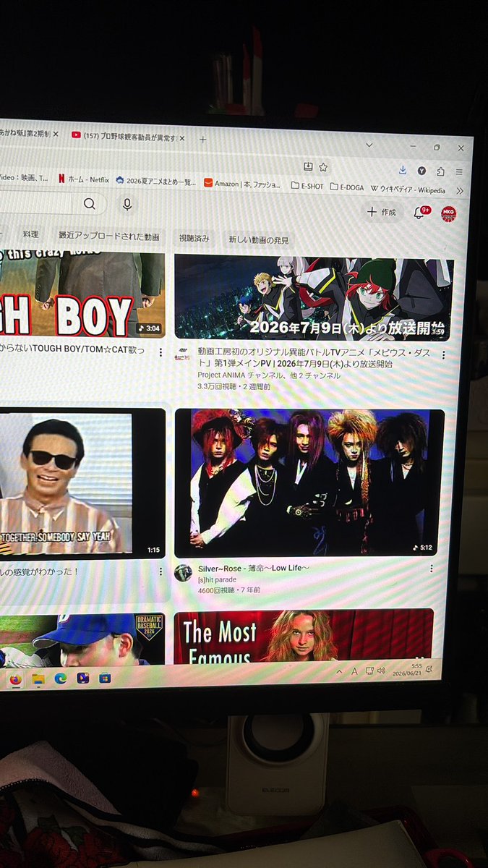The height and width of the screenshot is (868, 488).
Task: Open the Amazon bookmark
Action: (243, 184)
